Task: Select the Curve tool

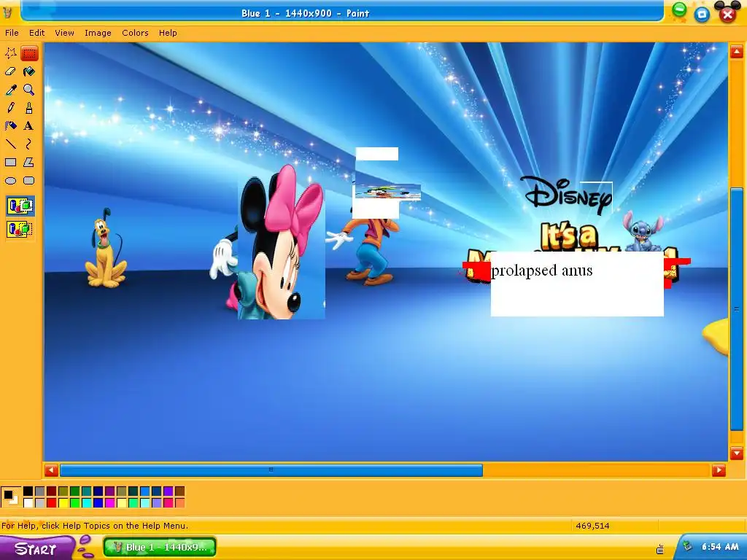Action: pyautogui.click(x=29, y=144)
